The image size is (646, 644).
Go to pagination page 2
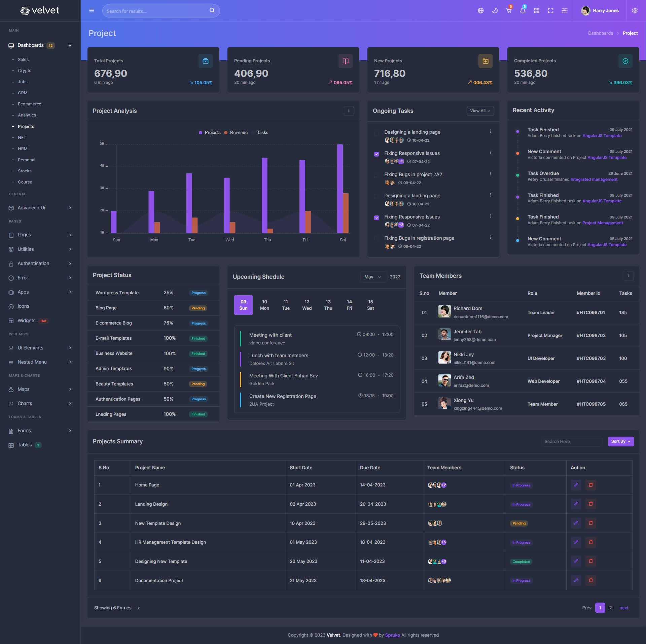610,608
